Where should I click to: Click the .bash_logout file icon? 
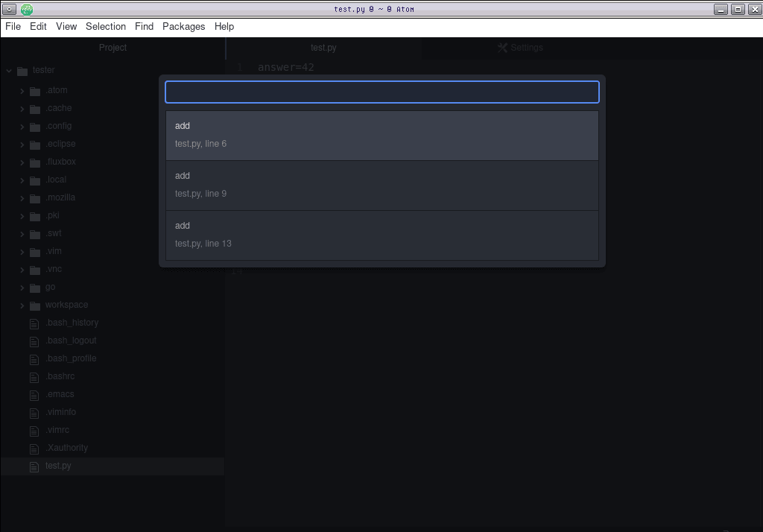34,342
